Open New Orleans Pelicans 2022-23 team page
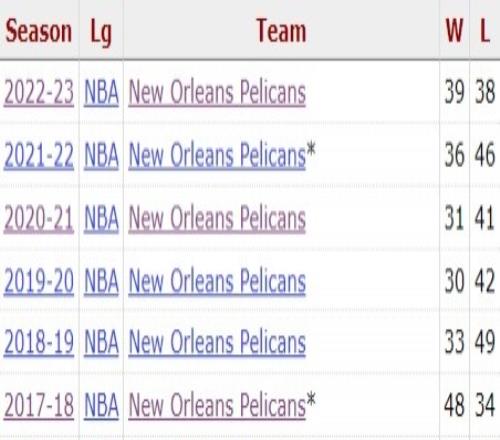Viewport: 500px width, 440px height. (x=217, y=92)
